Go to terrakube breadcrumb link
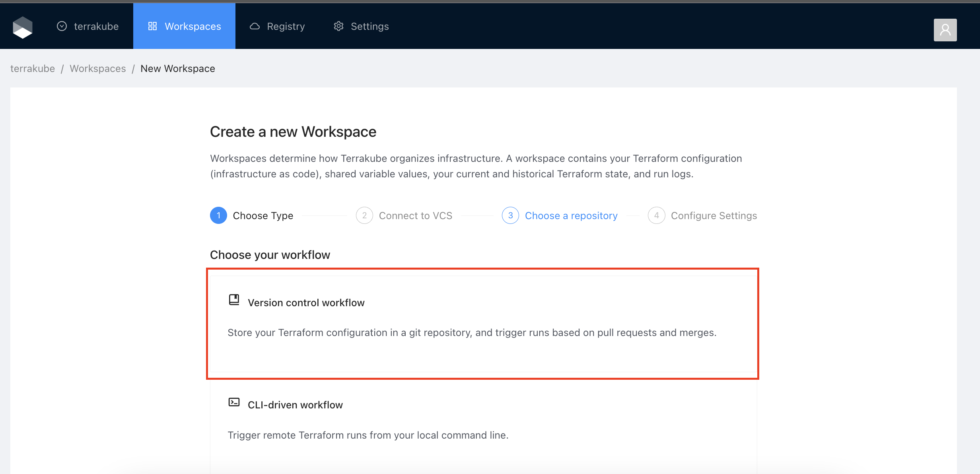The image size is (980, 474). coord(33,68)
